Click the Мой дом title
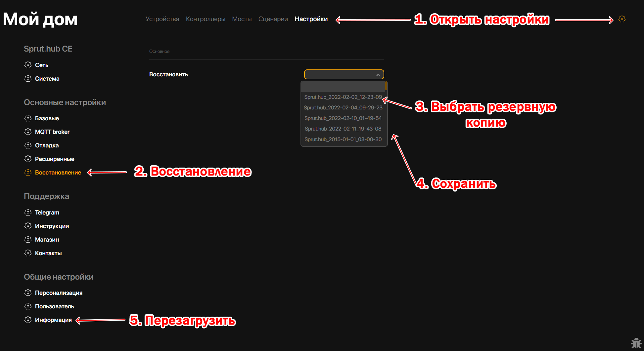Viewport: 644px width, 351px height. click(x=40, y=19)
